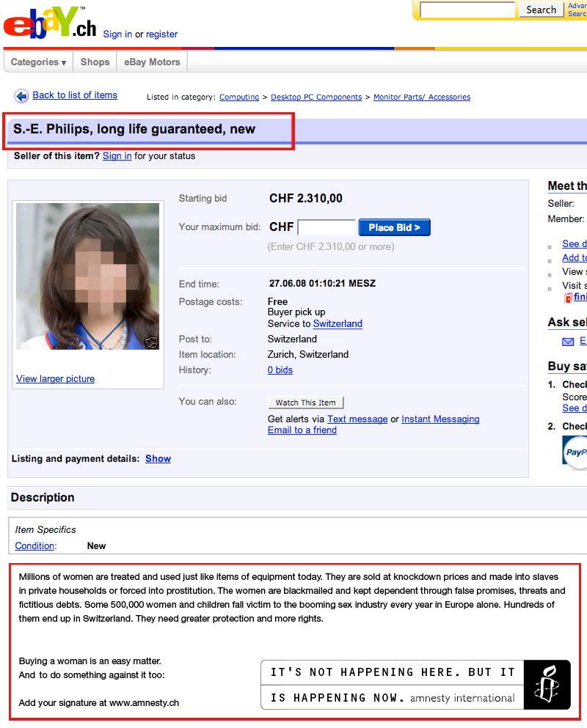587x728 pixels.
Task: Click the Watch This Item button
Action: (x=306, y=402)
